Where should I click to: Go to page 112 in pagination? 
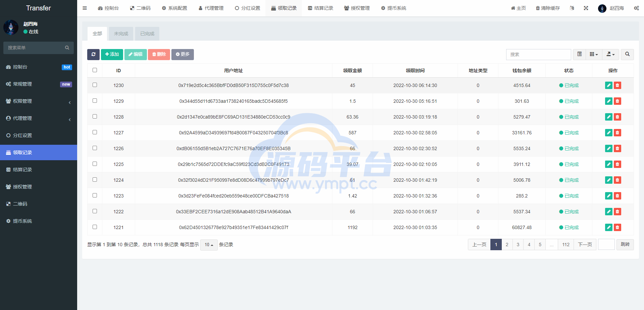point(566,245)
